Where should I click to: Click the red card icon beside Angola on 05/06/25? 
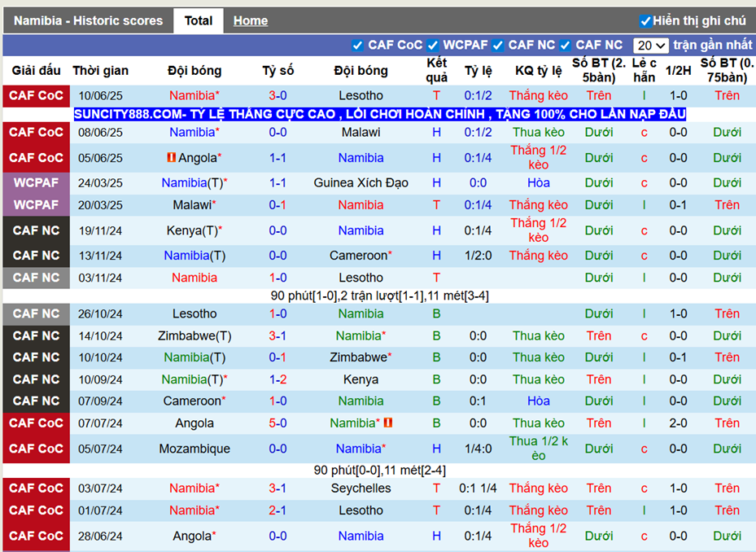[171, 157]
